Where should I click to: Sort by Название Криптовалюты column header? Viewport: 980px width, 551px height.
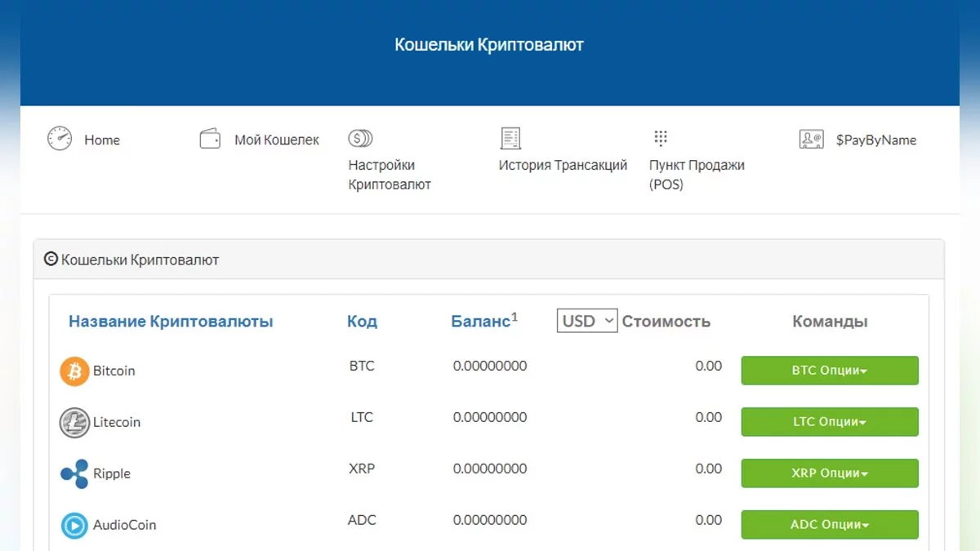click(171, 322)
